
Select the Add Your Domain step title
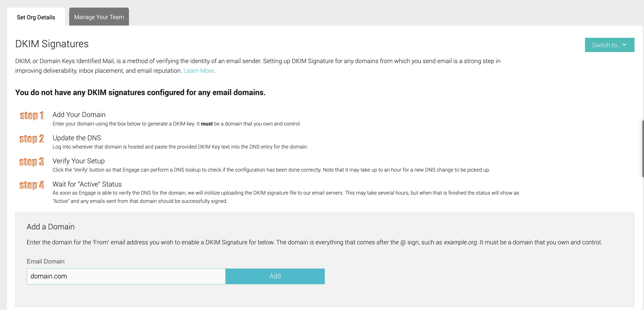coord(79,114)
